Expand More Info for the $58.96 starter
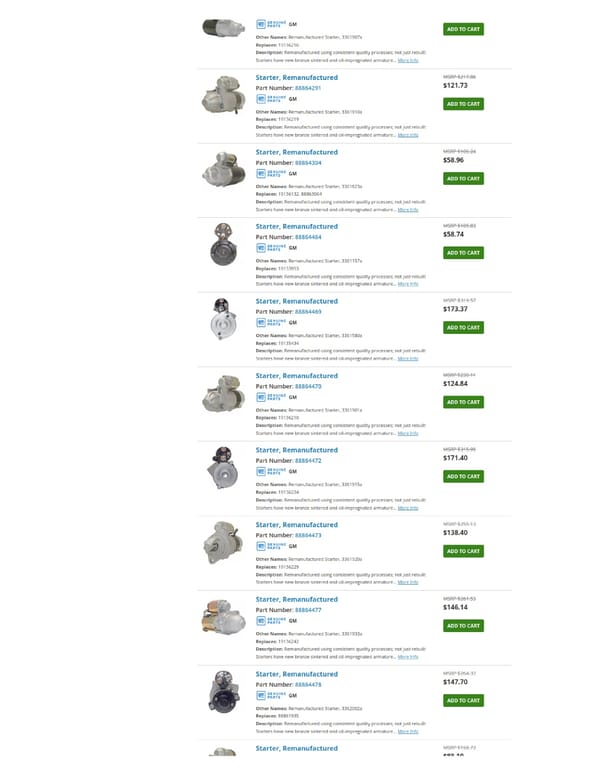This screenshot has height=776, width=600. pos(408,210)
